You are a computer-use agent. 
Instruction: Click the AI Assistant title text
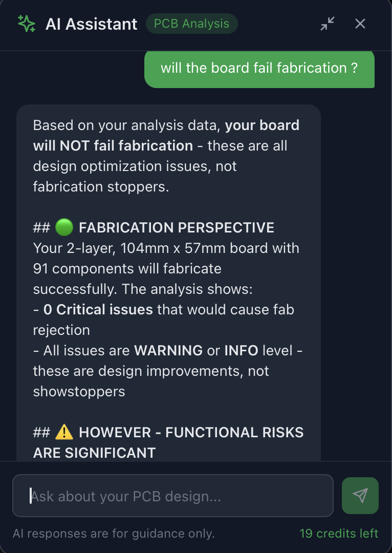coord(92,24)
